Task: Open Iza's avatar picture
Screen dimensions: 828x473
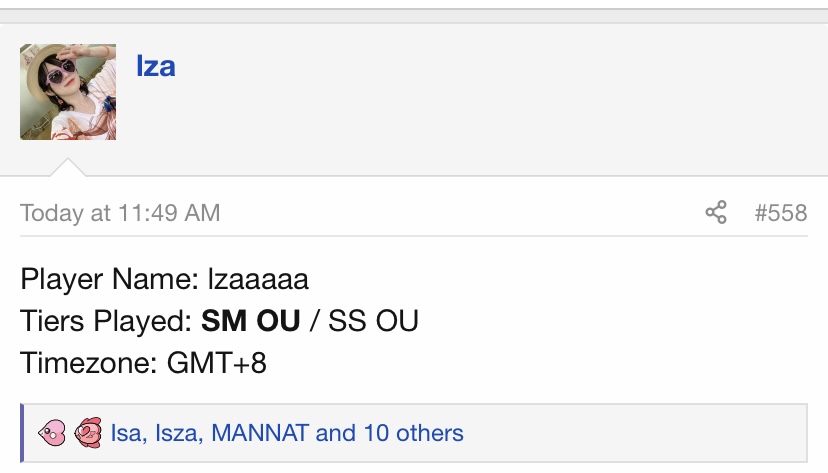Action: pyautogui.click(x=68, y=92)
